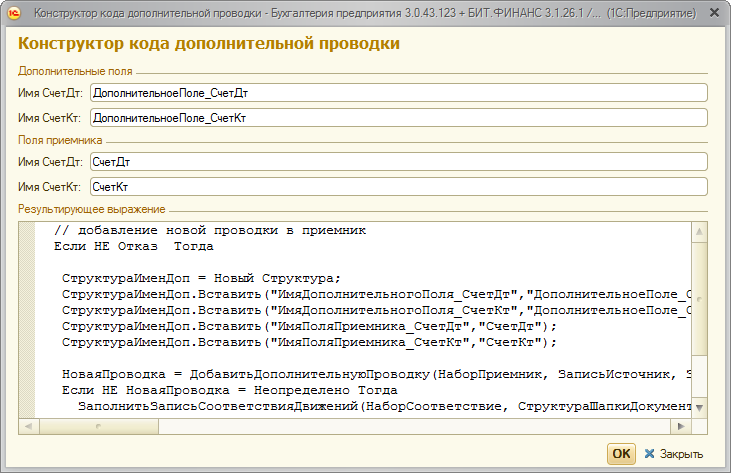Click Имя СчетКт field under Поля приемника
731x473 pixels.
pyautogui.click(x=398, y=187)
